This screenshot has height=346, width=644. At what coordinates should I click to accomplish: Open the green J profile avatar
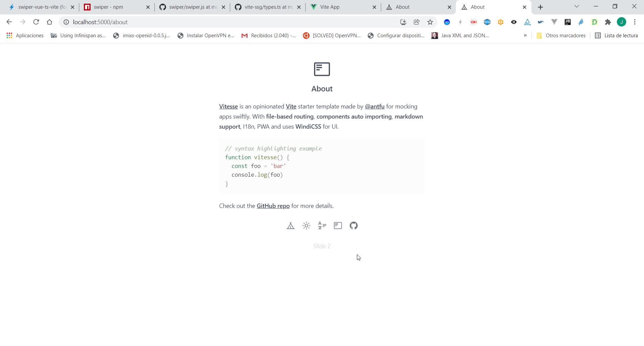(622, 22)
